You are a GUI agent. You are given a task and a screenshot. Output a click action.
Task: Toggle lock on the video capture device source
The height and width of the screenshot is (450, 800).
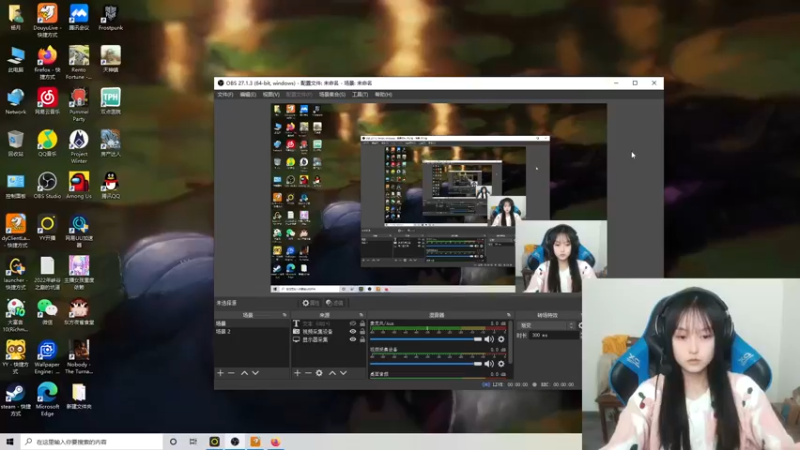[362, 331]
